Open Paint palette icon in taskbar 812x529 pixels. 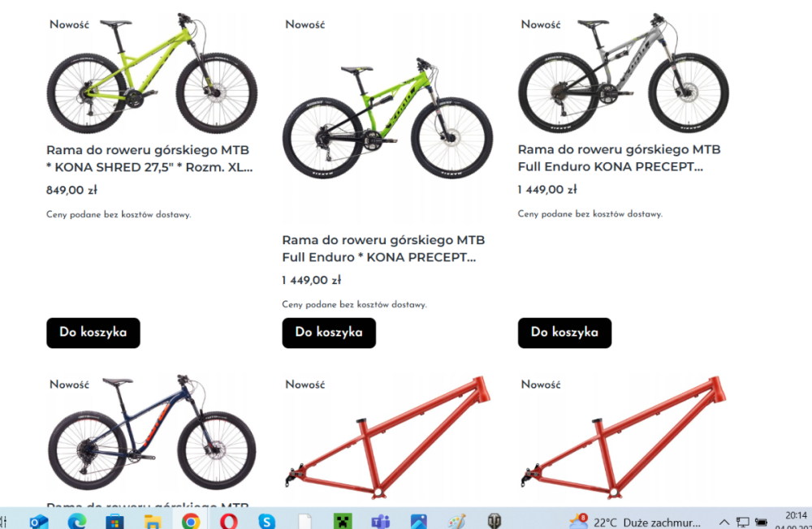click(x=456, y=521)
